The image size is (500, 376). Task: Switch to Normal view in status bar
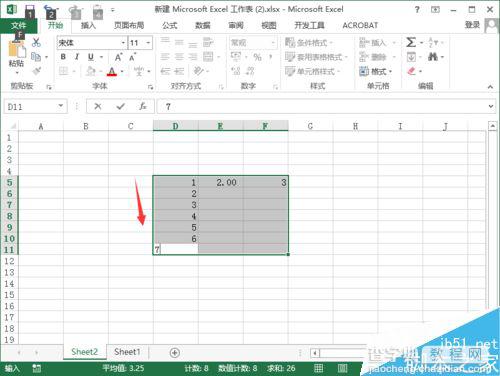(319, 368)
